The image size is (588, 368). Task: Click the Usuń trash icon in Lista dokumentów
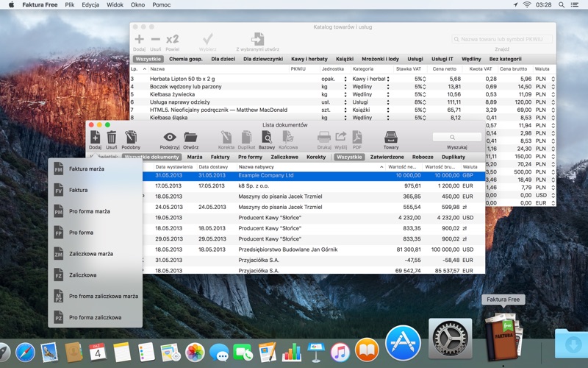pyautogui.click(x=112, y=138)
